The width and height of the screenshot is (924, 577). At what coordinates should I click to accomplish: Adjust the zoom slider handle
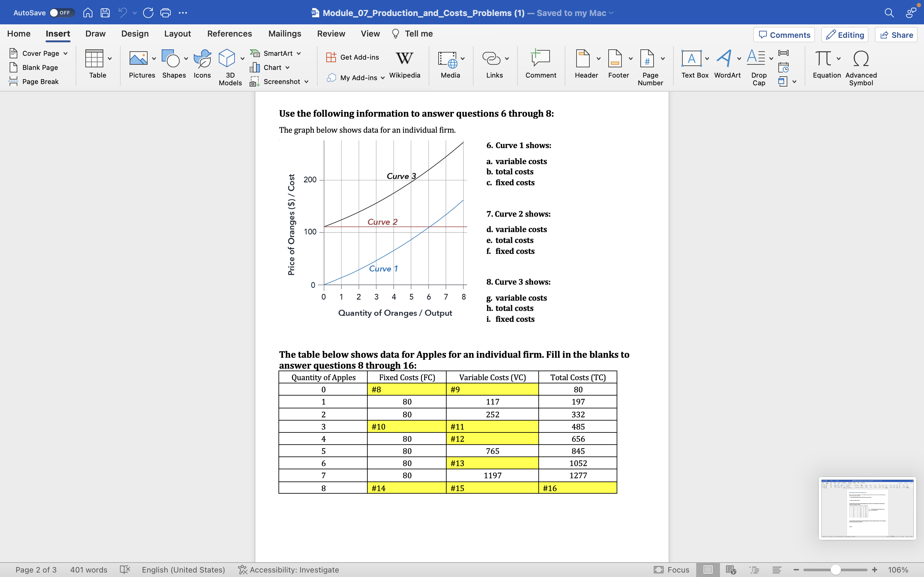click(835, 570)
